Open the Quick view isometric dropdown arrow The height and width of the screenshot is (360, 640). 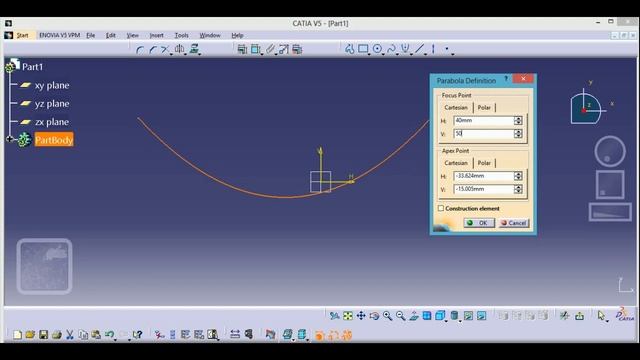click(447, 320)
